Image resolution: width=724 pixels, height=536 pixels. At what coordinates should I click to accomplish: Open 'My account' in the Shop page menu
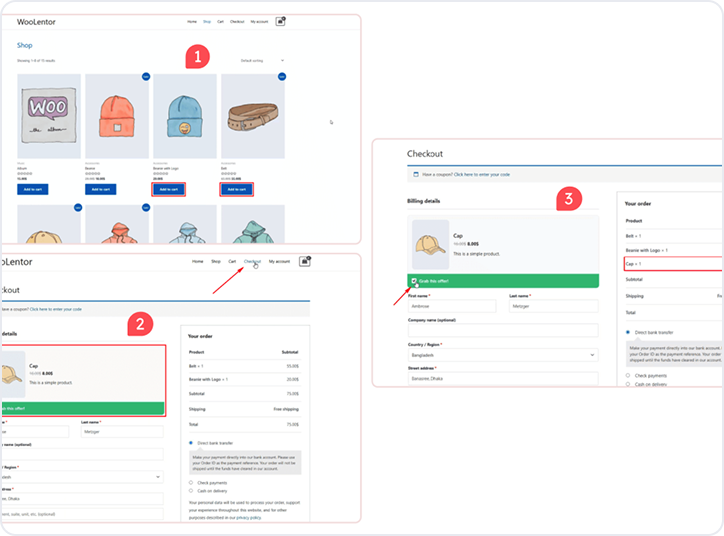tap(260, 21)
